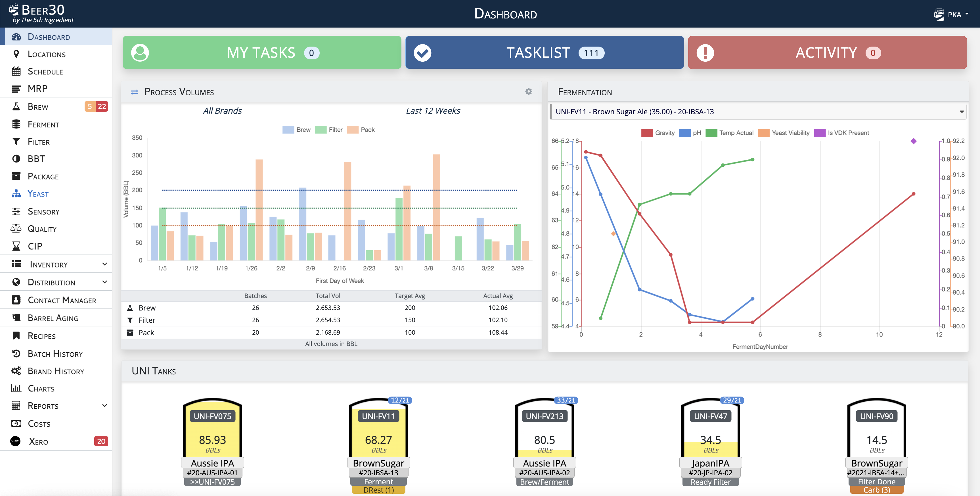Open Process Volumes settings gear
980x496 pixels.
(x=528, y=91)
